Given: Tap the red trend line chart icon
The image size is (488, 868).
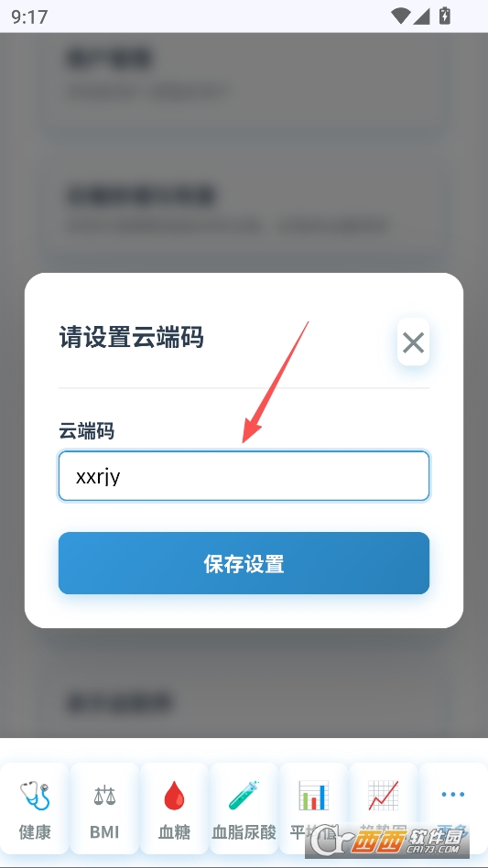Looking at the screenshot, I should 383,796.
